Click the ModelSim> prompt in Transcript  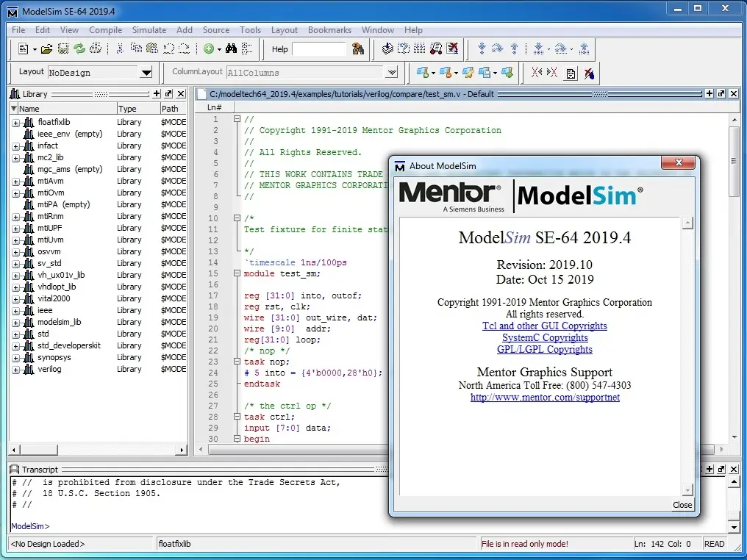(30, 526)
